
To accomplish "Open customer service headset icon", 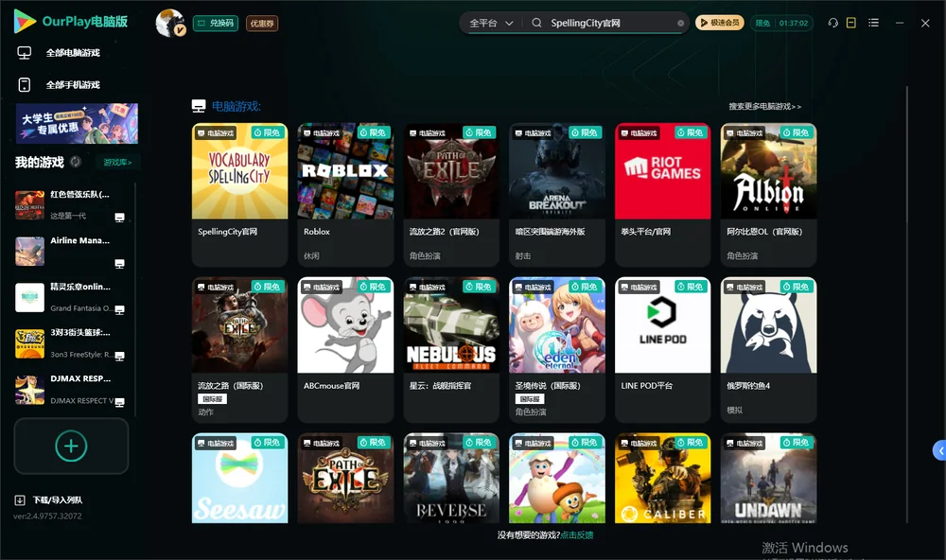I will [833, 23].
